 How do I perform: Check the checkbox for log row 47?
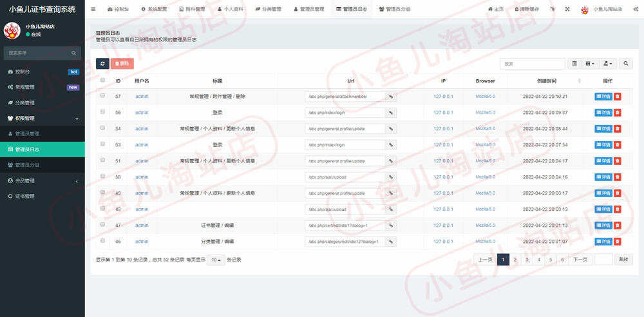(x=102, y=224)
